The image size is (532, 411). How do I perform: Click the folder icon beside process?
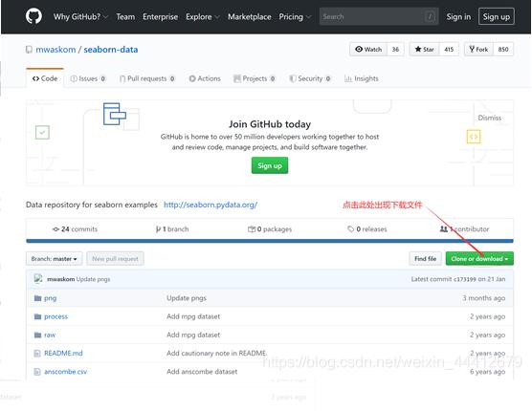[x=37, y=316]
